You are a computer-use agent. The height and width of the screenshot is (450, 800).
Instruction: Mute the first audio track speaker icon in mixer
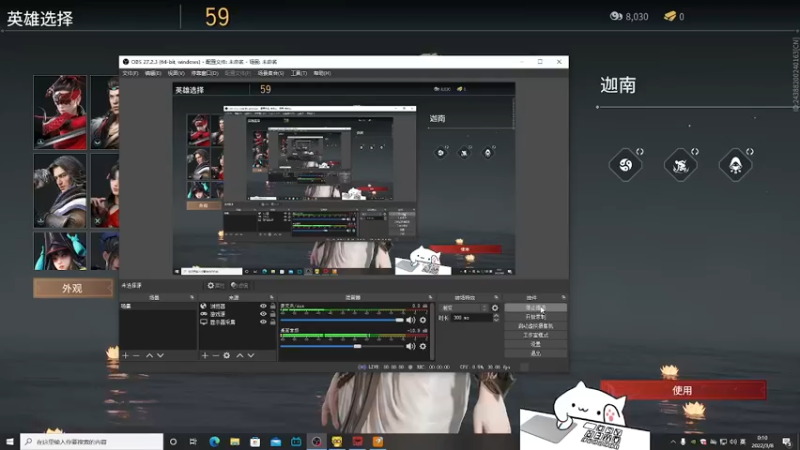(x=411, y=320)
